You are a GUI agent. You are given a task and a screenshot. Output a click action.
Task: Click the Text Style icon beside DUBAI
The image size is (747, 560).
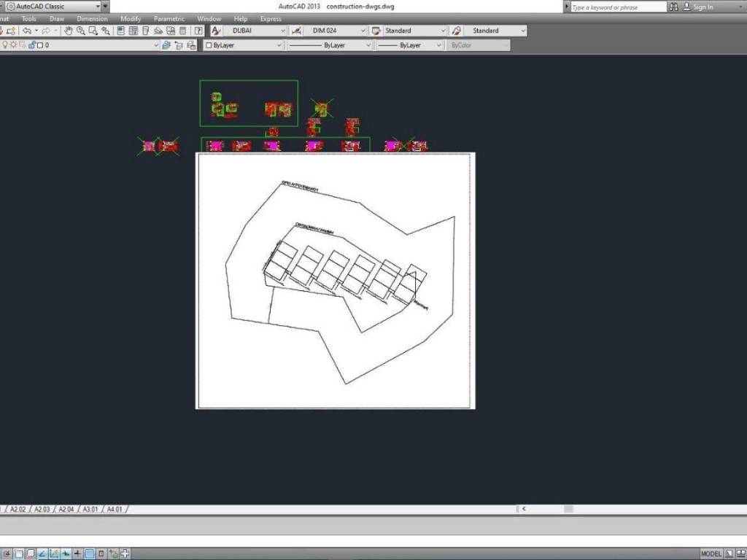point(217,31)
